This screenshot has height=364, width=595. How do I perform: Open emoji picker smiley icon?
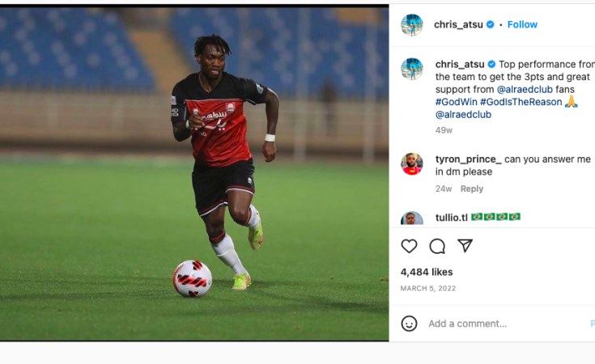tap(409, 324)
